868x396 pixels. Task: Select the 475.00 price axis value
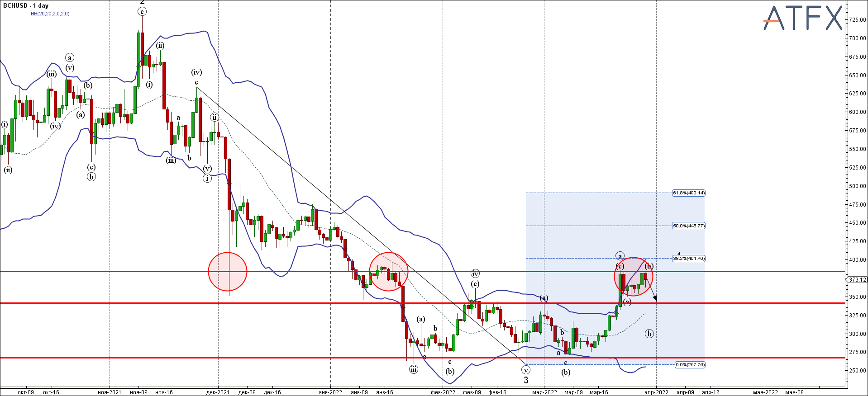pos(858,205)
